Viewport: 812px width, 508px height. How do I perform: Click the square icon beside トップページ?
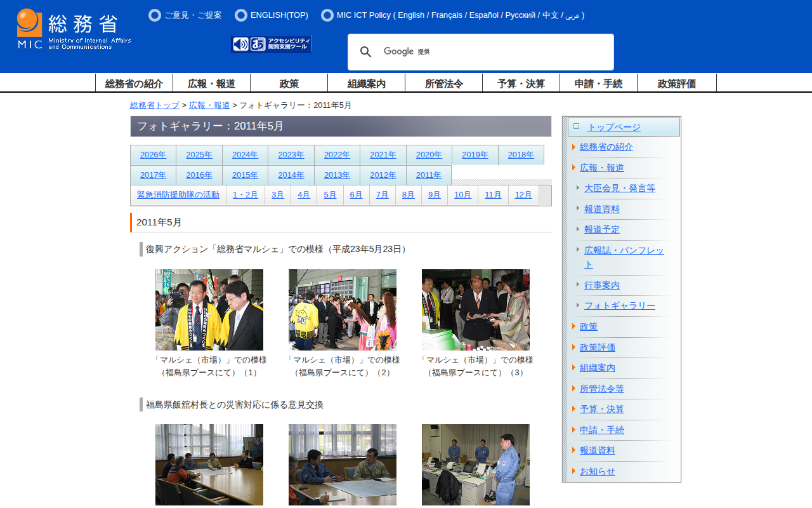coord(576,126)
